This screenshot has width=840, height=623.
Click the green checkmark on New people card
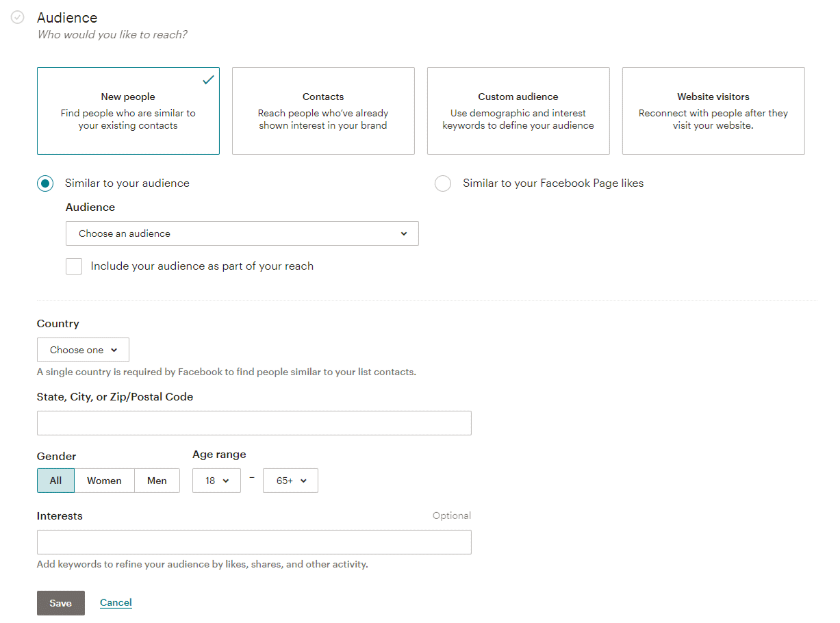click(209, 80)
